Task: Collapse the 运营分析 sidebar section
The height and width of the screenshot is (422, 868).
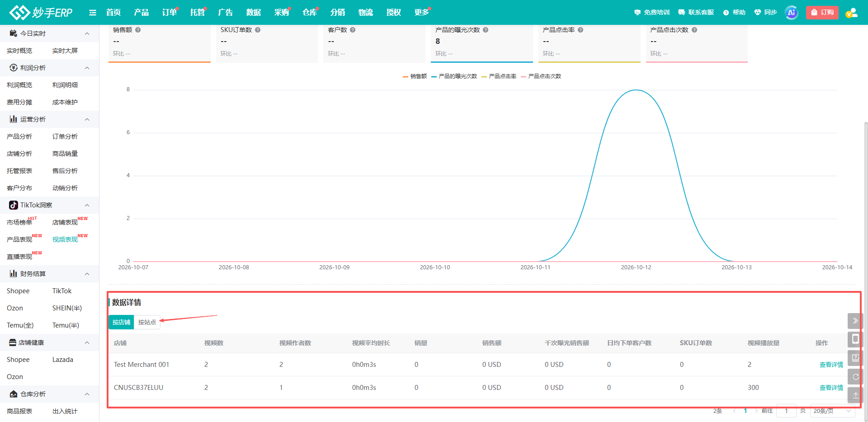Action: (87, 119)
